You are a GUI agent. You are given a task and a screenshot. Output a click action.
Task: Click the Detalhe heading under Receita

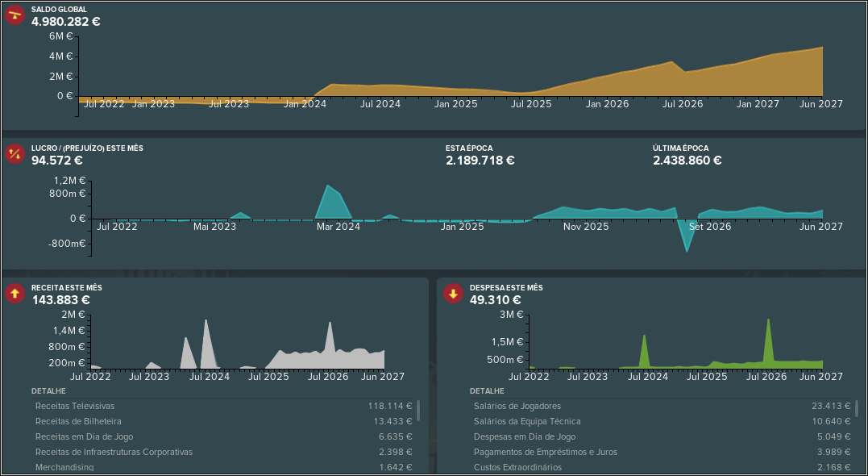click(48, 391)
